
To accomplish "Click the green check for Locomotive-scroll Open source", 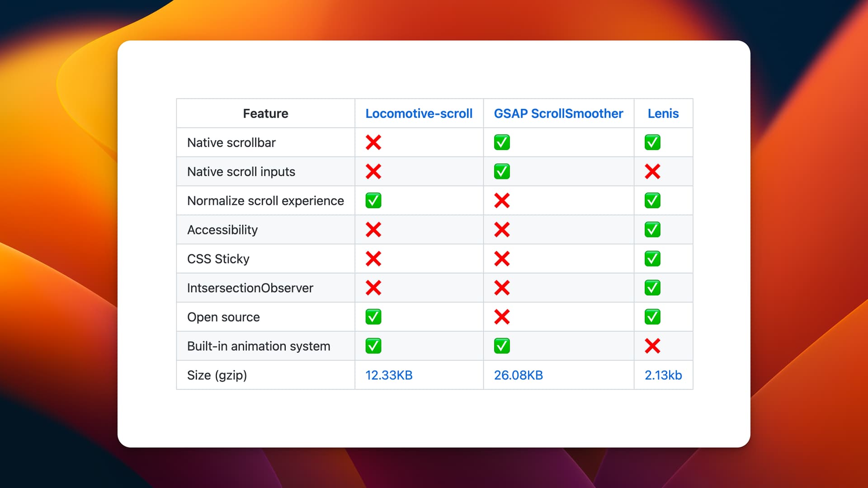I will click(x=373, y=317).
